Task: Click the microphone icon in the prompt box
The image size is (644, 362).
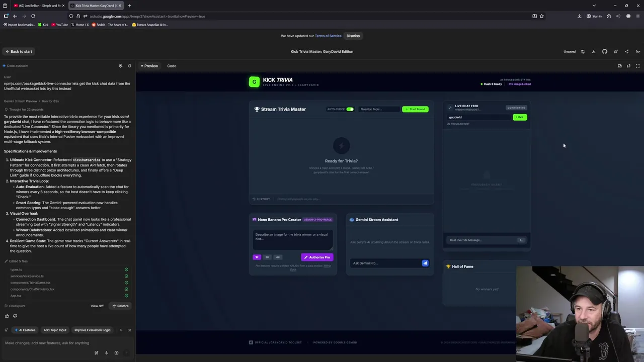Action: point(106,353)
